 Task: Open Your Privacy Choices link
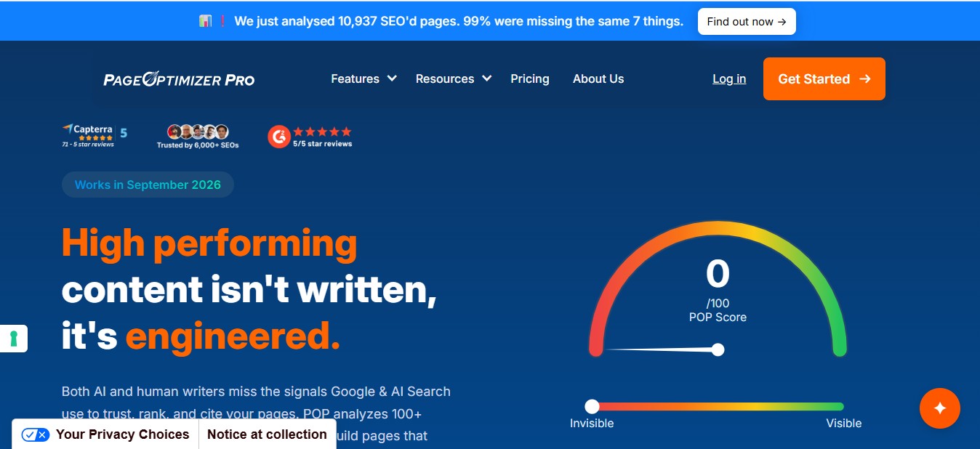coord(122,434)
